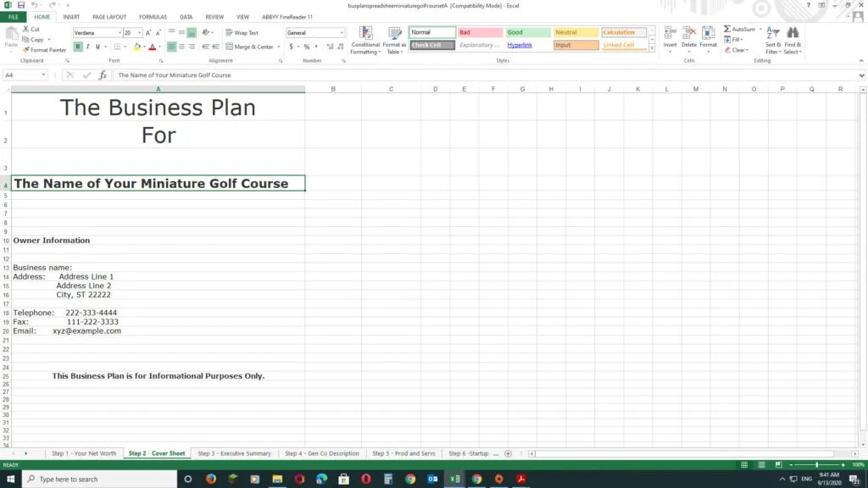The height and width of the screenshot is (488, 868).
Task: Click Delete cells icon
Action: tap(689, 33)
